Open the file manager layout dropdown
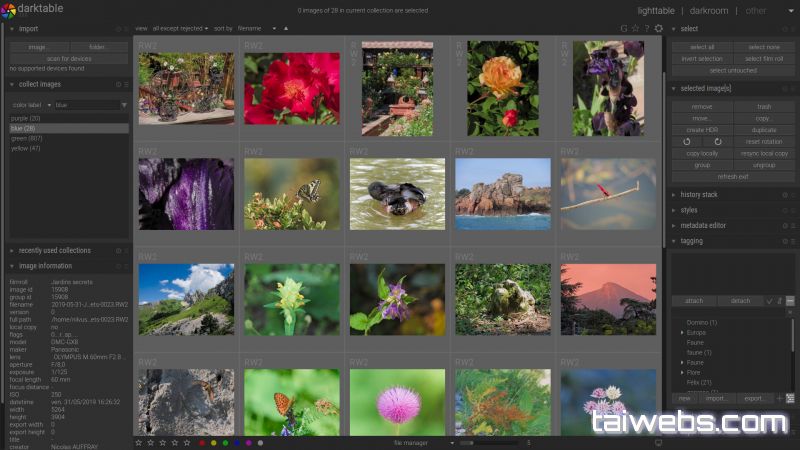The image size is (800, 450). pyautogui.click(x=412, y=442)
